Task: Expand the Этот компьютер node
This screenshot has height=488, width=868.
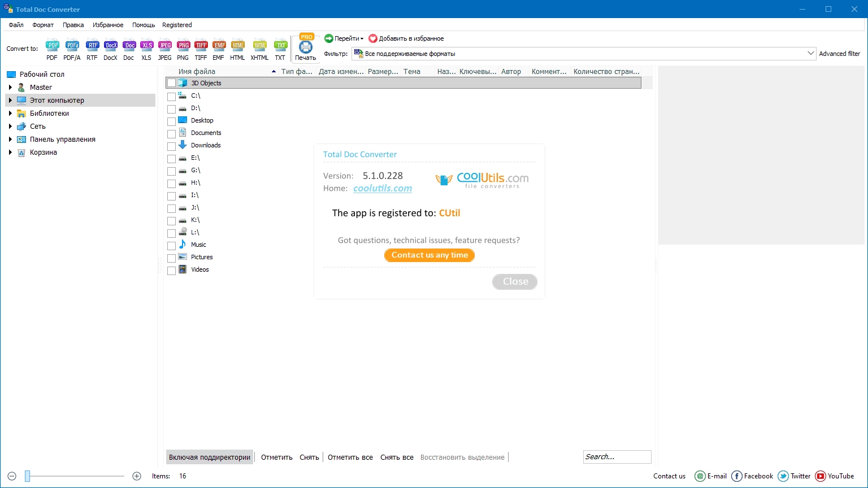Action: (x=10, y=101)
